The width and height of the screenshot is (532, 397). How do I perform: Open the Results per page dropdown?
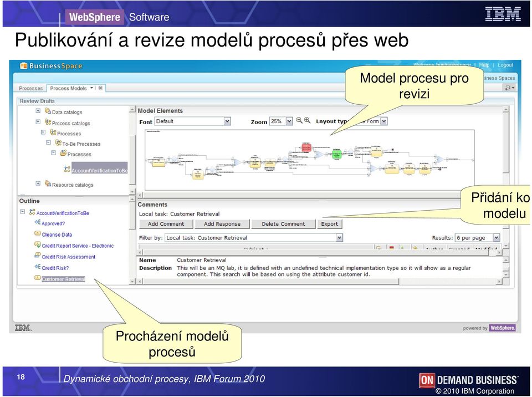[x=496, y=238]
